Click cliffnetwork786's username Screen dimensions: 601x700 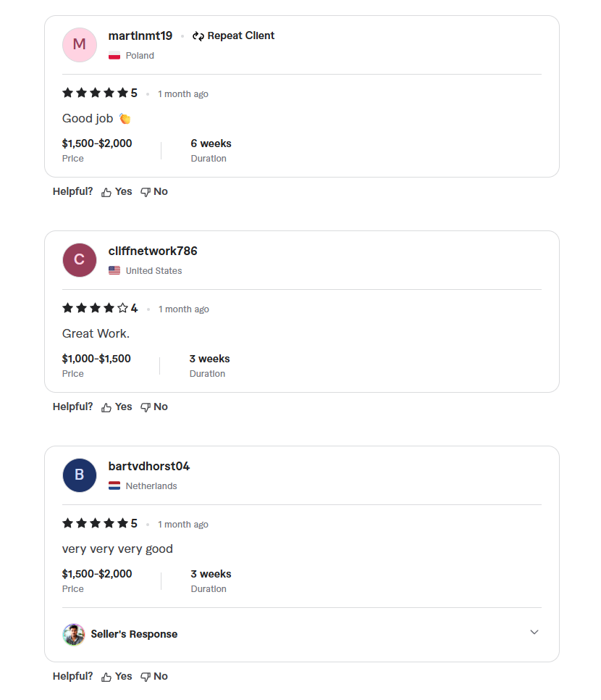pyautogui.click(x=153, y=250)
